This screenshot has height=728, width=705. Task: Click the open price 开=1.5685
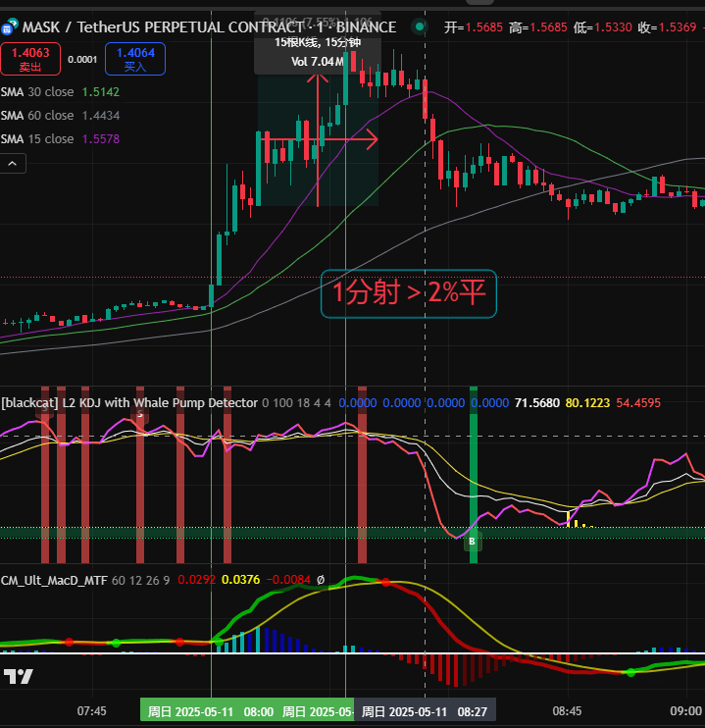click(x=474, y=27)
